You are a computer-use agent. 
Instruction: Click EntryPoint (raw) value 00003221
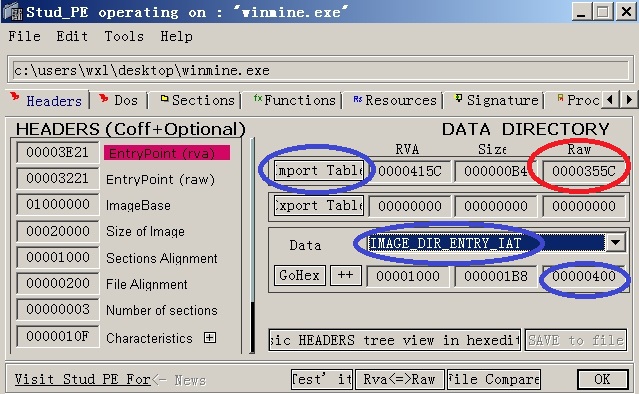click(x=58, y=179)
